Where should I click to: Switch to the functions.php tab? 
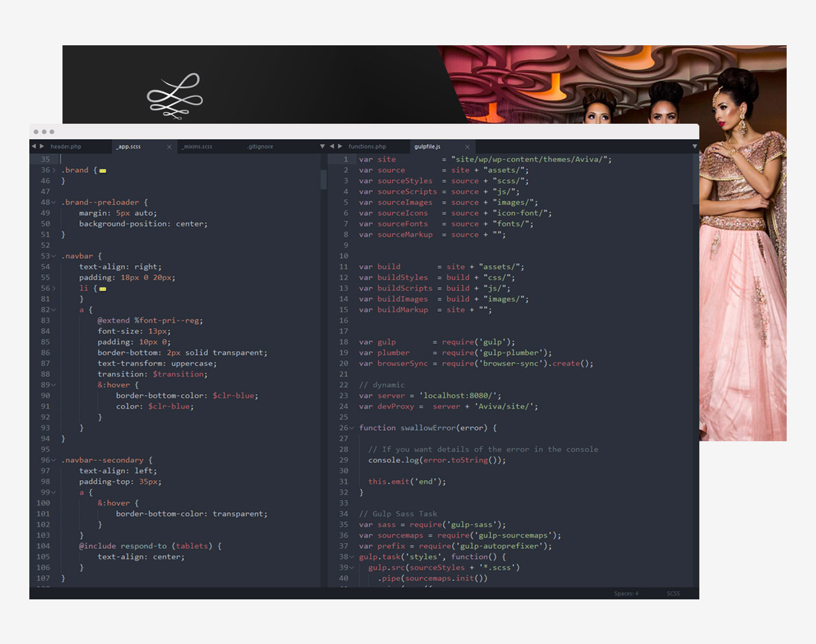(367, 147)
